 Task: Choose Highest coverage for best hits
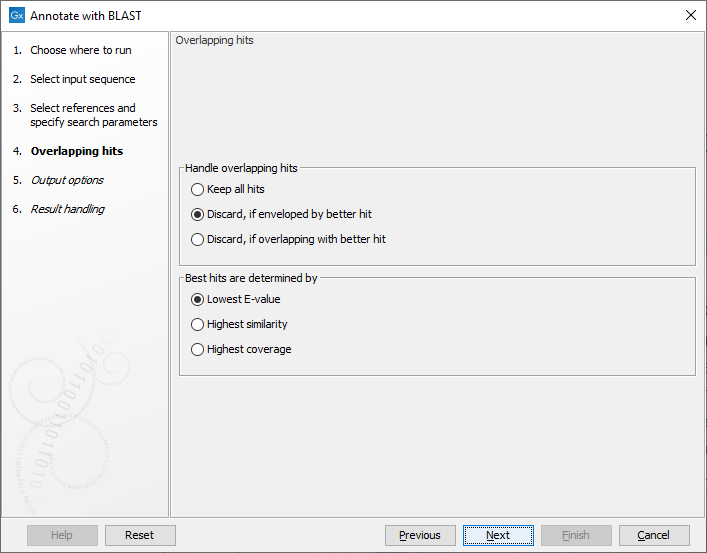[x=197, y=349]
